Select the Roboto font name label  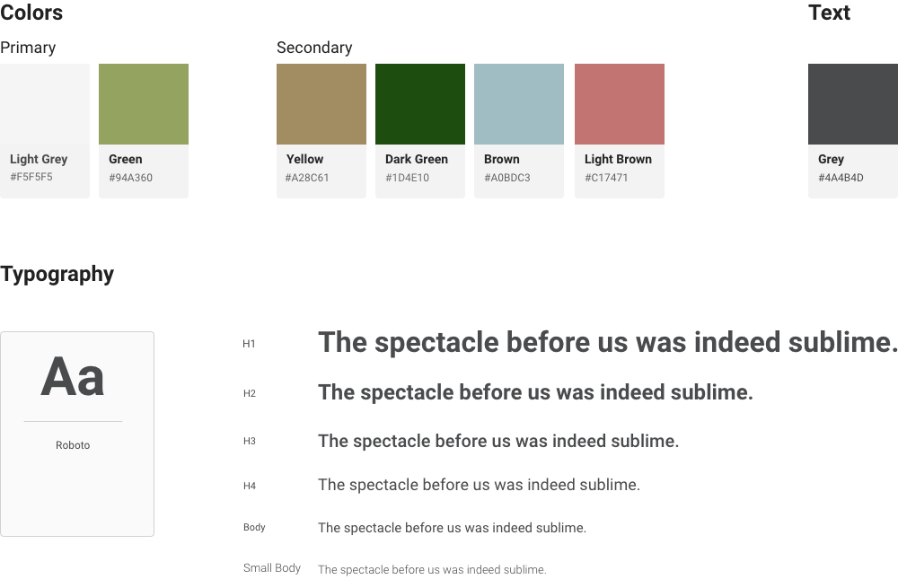click(x=73, y=445)
